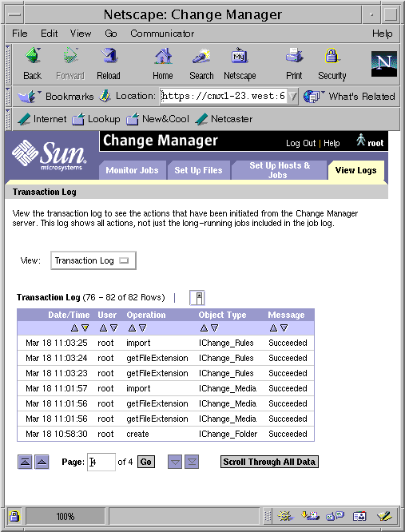
Task: Click the Page number input field
Action: pyautogui.click(x=101, y=462)
